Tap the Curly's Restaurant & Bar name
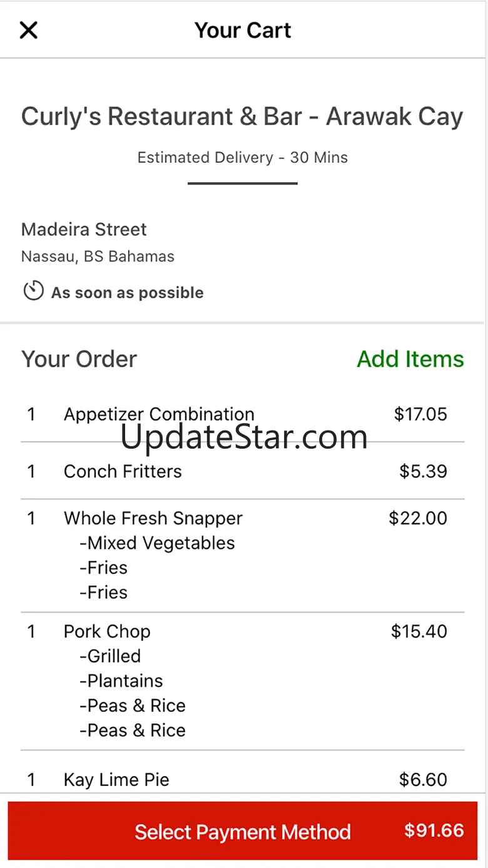 pyautogui.click(x=242, y=116)
